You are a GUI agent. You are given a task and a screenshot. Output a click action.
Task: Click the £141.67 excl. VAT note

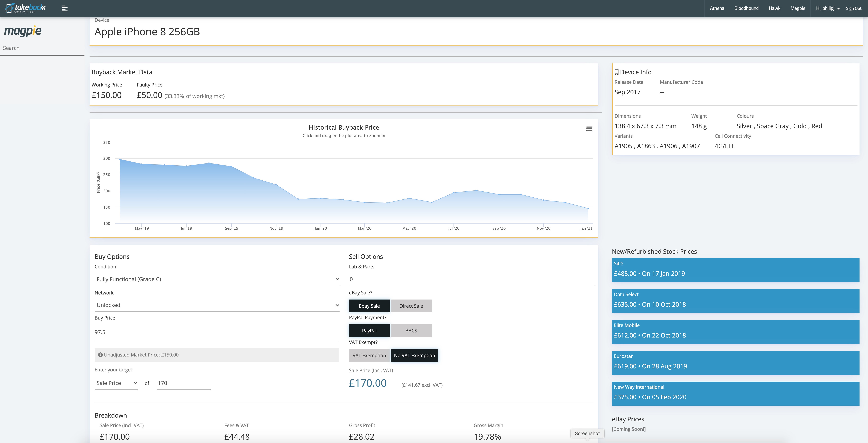pyautogui.click(x=421, y=385)
